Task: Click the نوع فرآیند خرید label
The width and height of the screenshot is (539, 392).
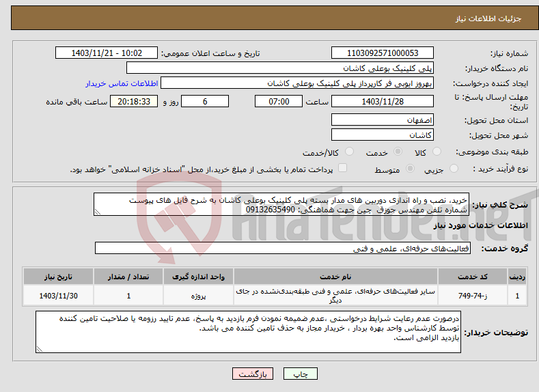Action: 501,169
